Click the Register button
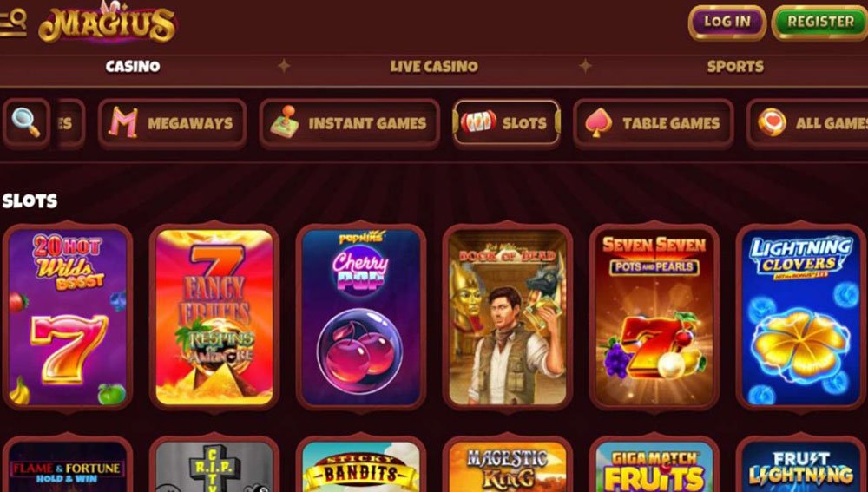Viewport: 868px width, 492px height. (x=820, y=23)
